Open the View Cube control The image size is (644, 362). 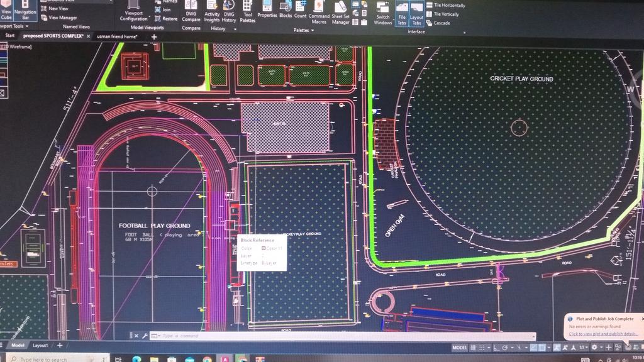[6, 10]
